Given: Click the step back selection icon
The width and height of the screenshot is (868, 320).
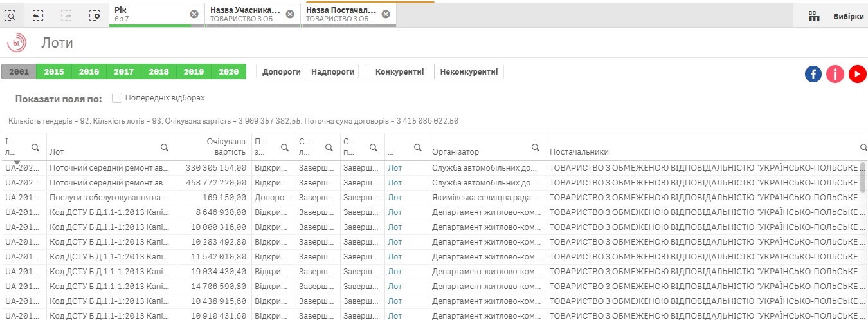Looking at the screenshot, I should point(39,14).
